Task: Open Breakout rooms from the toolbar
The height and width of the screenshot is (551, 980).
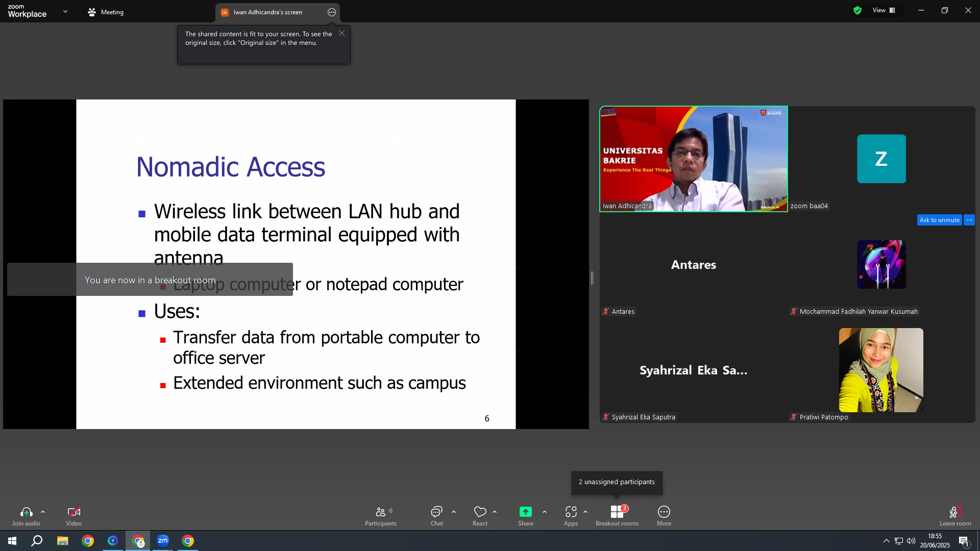Action: tap(617, 516)
